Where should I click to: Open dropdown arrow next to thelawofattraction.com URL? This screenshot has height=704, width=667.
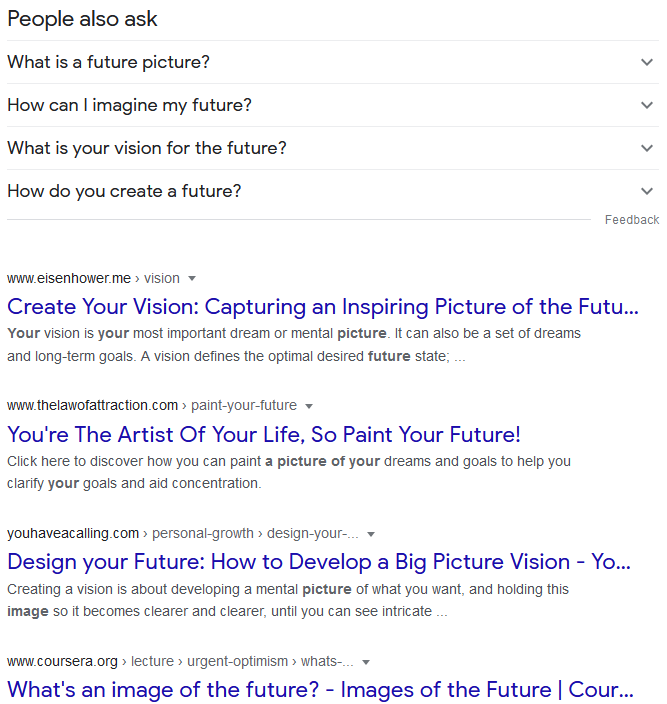(309, 406)
